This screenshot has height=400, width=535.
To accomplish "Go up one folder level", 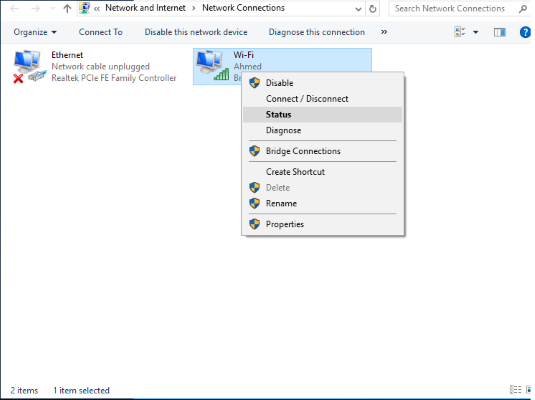I will coord(67,8).
